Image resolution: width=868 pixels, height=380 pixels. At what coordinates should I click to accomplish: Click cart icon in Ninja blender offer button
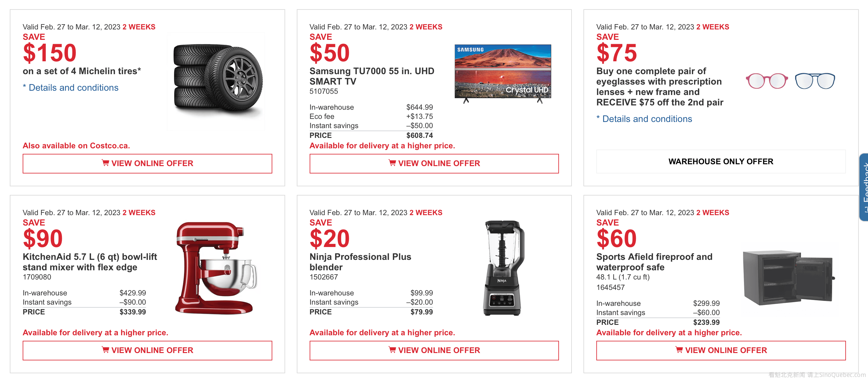[x=392, y=350]
